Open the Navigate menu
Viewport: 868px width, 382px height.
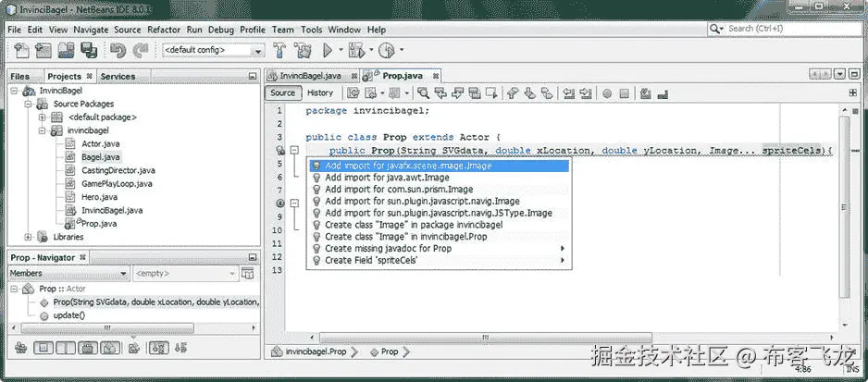point(91,30)
